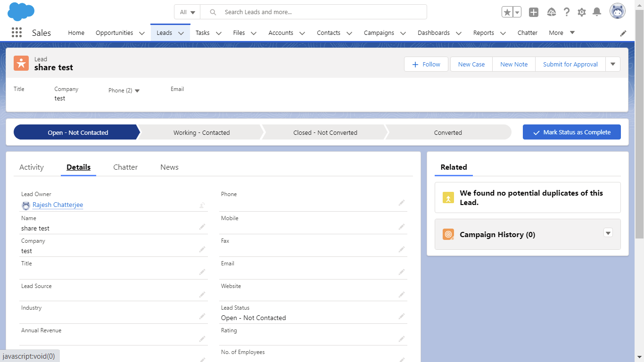Image resolution: width=644 pixels, height=362 pixels.
Task: Edit the Company field with pencil icon
Action: tap(202, 249)
